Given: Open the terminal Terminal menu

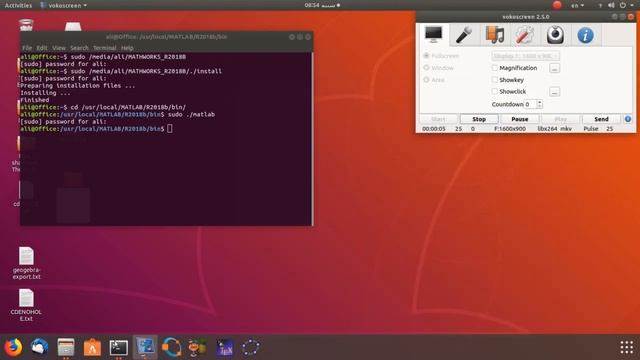Looking at the screenshot, I should click(x=104, y=48).
